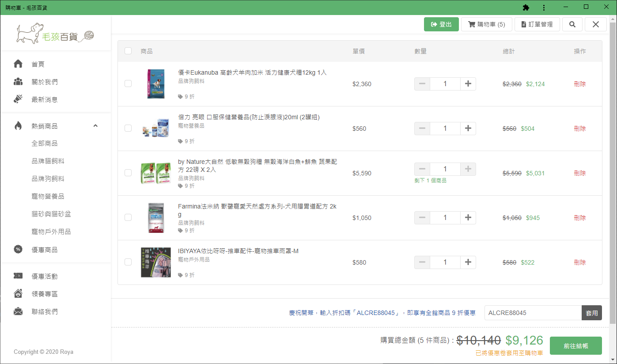Image resolution: width=617 pixels, height=364 pixels.
Task: Proceed with 前往結帳 checkout button
Action: pos(576,346)
